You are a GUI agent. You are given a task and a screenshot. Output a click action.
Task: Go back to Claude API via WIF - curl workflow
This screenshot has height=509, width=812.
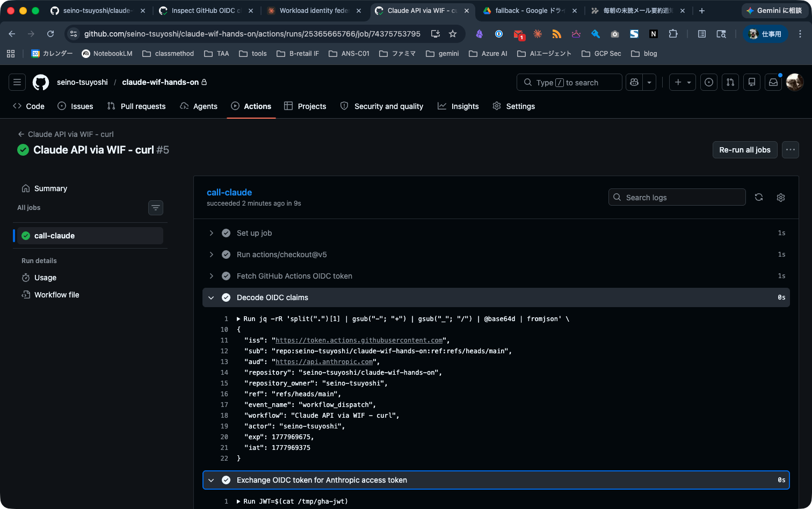coord(66,134)
